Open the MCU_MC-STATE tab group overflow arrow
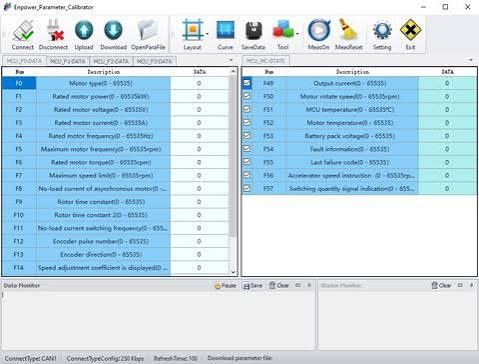 [x=471, y=60]
